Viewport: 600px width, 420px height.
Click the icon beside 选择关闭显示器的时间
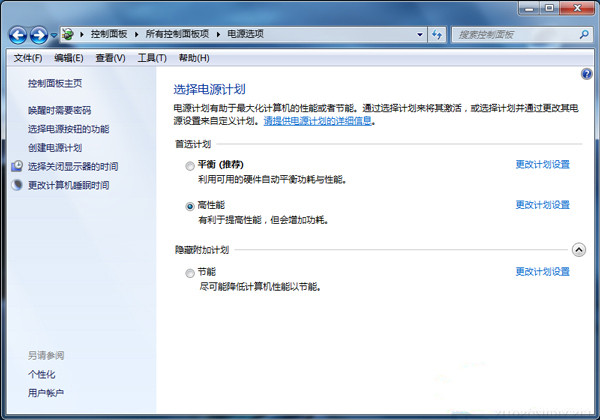(x=17, y=166)
